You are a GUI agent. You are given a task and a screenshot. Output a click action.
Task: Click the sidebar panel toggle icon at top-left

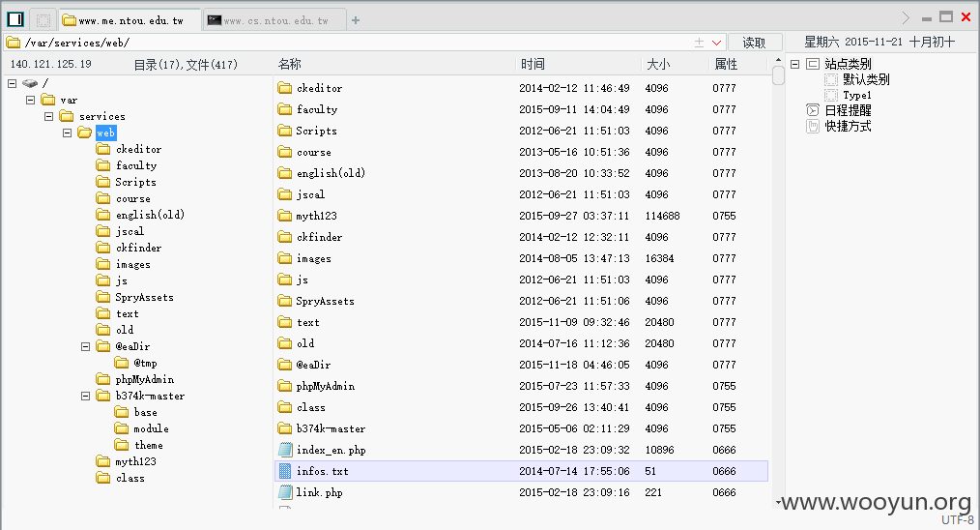(x=15, y=19)
